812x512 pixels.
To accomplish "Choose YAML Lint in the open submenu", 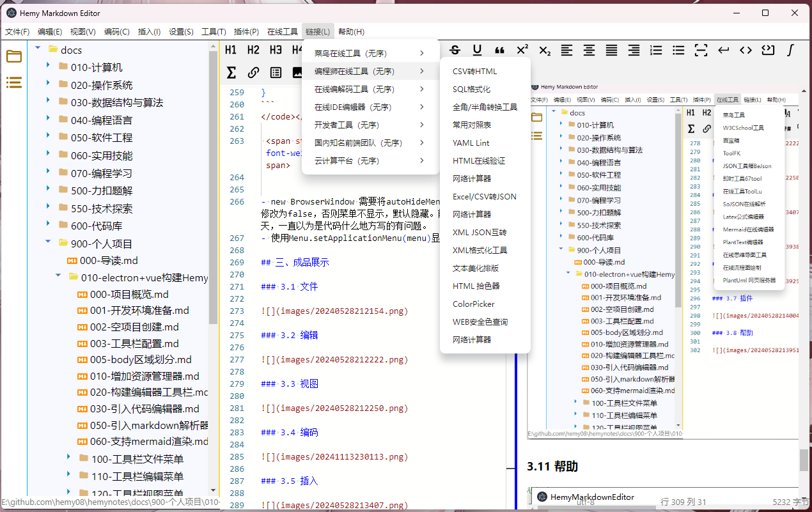I will click(471, 143).
